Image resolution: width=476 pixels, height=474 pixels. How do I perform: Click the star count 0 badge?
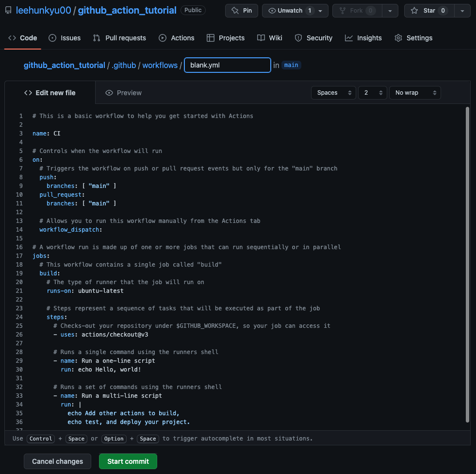point(443,11)
